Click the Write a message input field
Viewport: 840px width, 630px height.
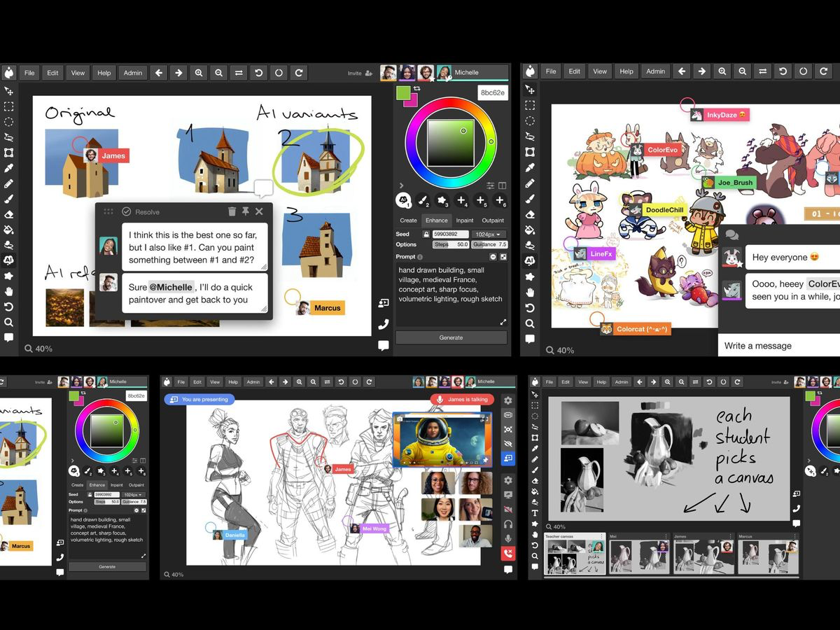pos(779,346)
